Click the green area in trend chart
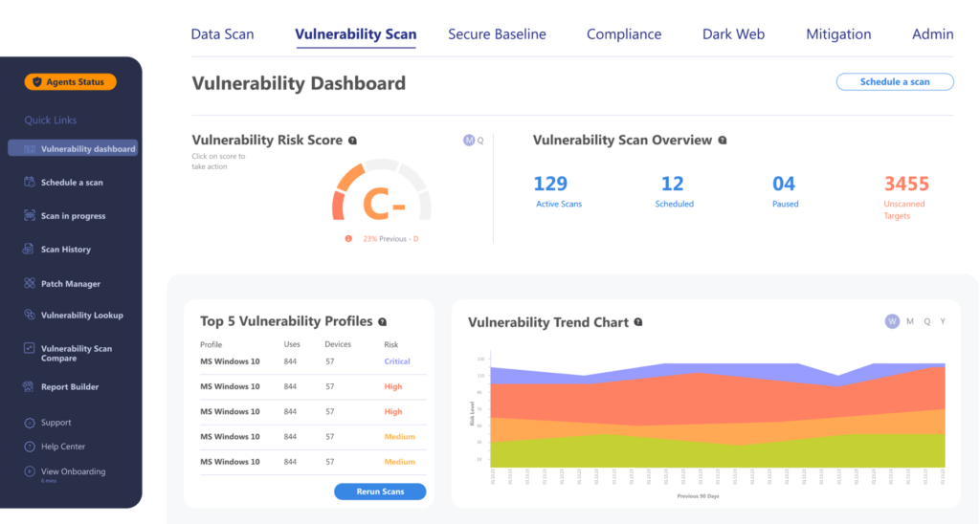 [x=718, y=453]
